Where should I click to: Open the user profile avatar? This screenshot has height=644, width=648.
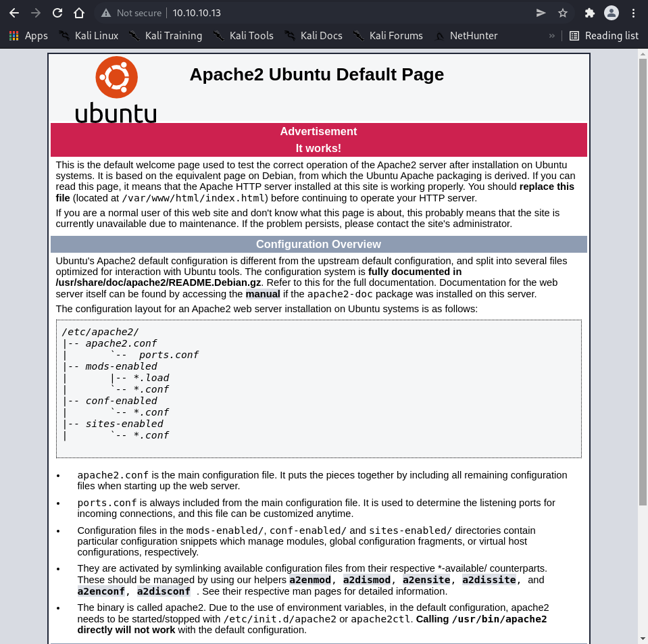coord(612,13)
